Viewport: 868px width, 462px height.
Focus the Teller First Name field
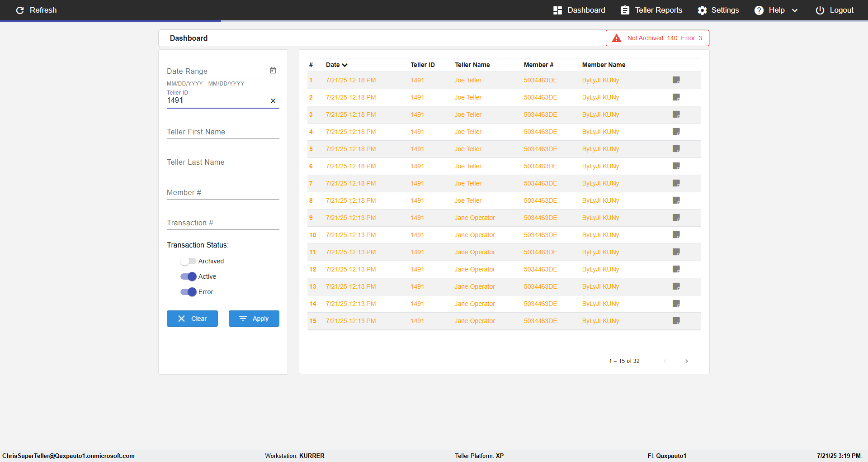(223, 132)
